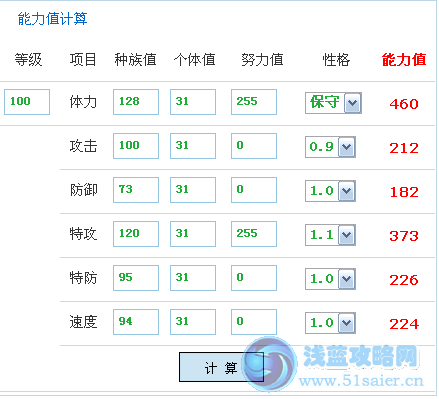The height and width of the screenshot is (399, 439).
Task: Click the 特攻 种族值 field showing 120
Action: (136, 234)
